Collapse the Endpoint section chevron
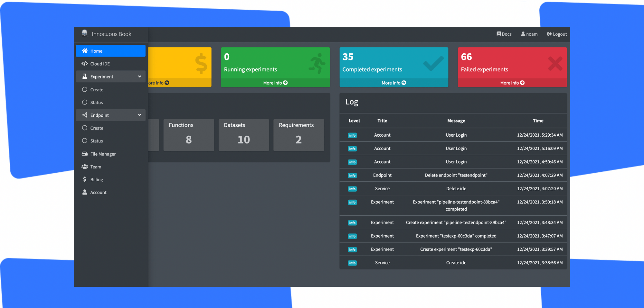This screenshot has width=644, height=308. click(x=140, y=115)
